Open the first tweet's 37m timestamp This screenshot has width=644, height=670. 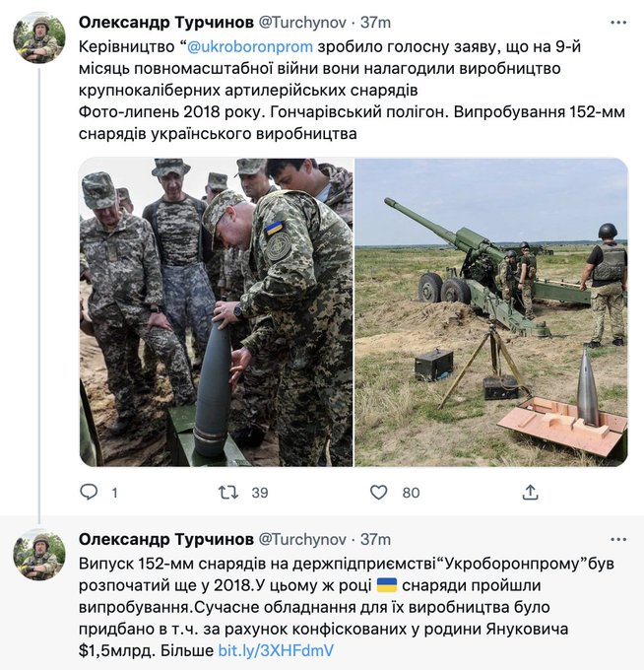coord(376,23)
